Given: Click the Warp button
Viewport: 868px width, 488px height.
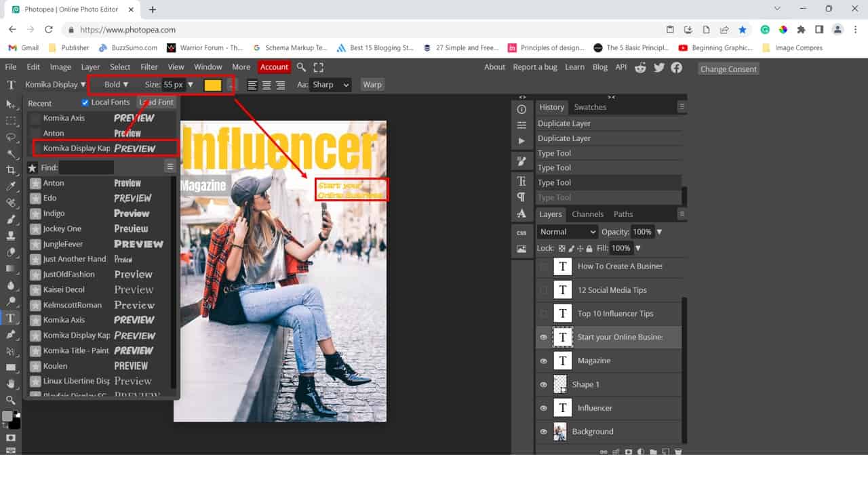Looking at the screenshot, I should (x=372, y=85).
